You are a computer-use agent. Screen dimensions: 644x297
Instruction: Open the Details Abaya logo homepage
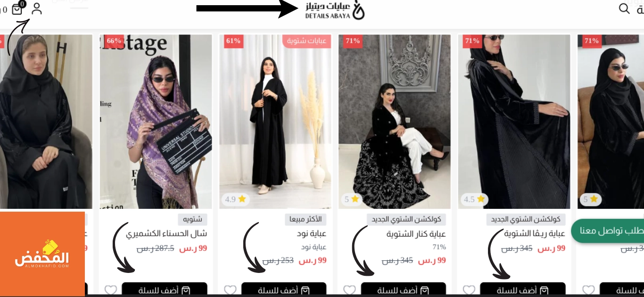[x=335, y=10]
